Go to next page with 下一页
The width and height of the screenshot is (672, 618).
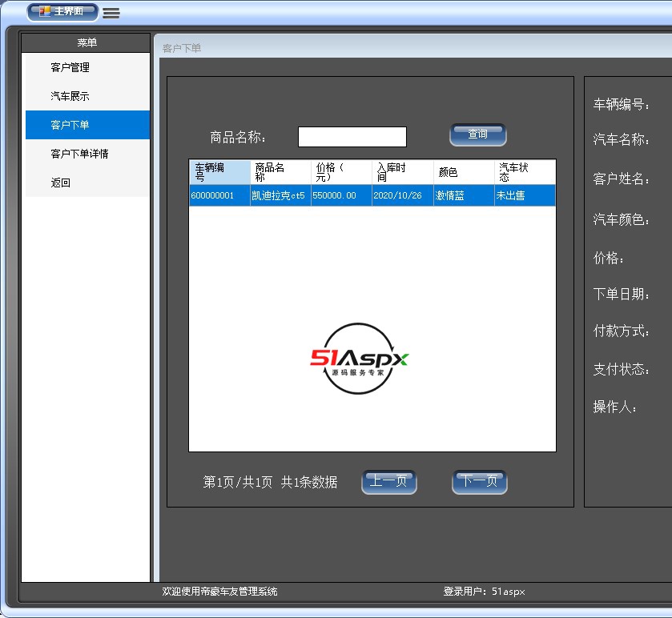[x=480, y=481]
